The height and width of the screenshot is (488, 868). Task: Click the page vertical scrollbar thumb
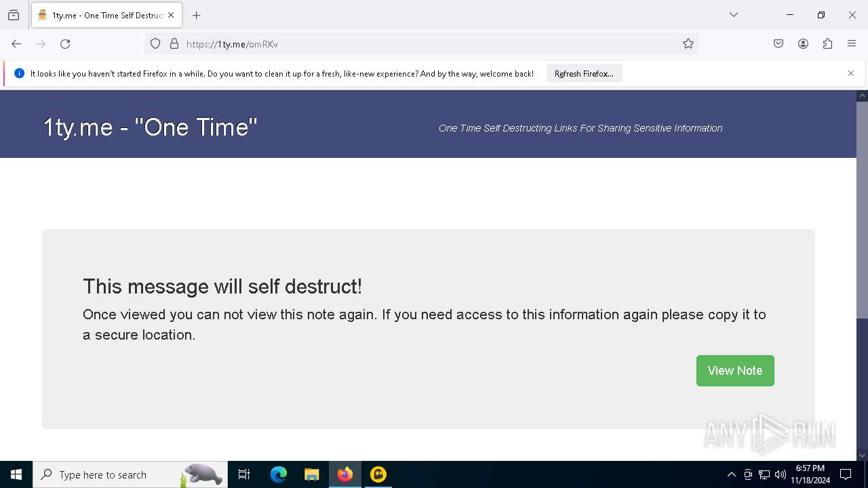pyautogui.click(x=862, y=210)
